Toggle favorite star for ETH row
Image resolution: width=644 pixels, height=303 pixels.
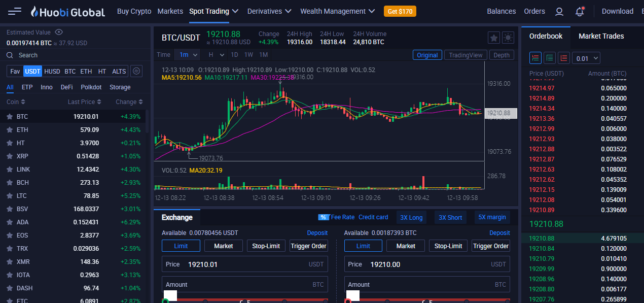click(9, 130)
